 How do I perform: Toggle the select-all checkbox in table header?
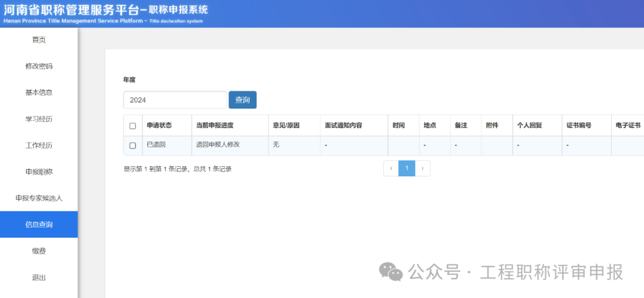[132, 126]
